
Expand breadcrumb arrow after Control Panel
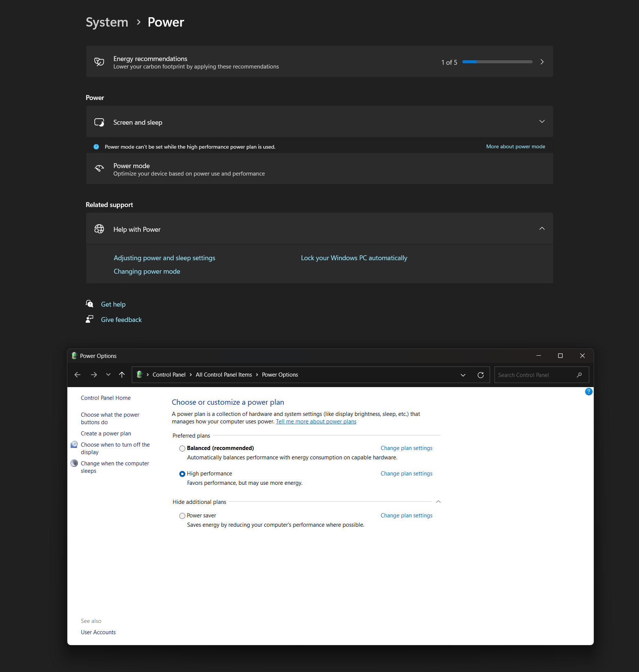click(191, 375)
